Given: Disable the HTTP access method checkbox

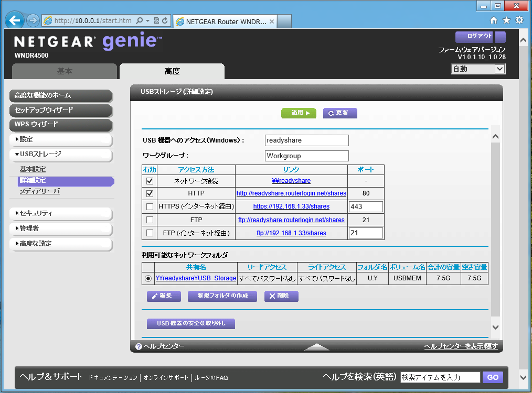Looking at the screenshot, I should tap(150, 194).
